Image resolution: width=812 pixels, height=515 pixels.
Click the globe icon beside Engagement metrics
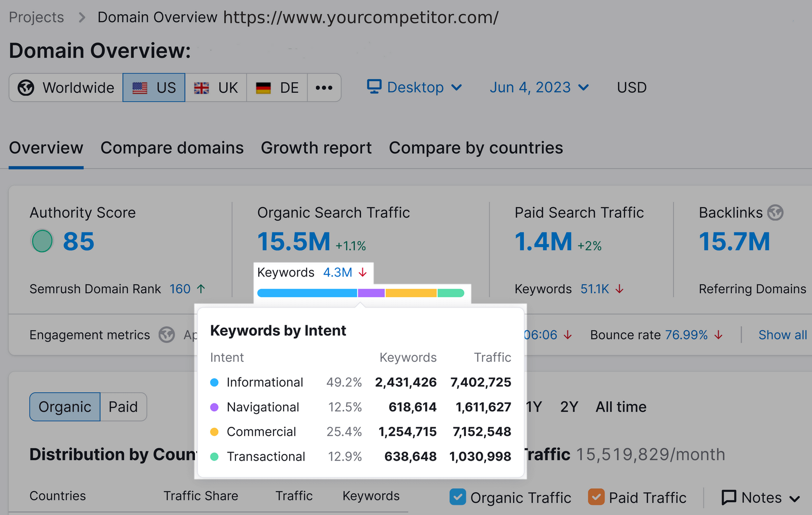[x=166, y=335]
